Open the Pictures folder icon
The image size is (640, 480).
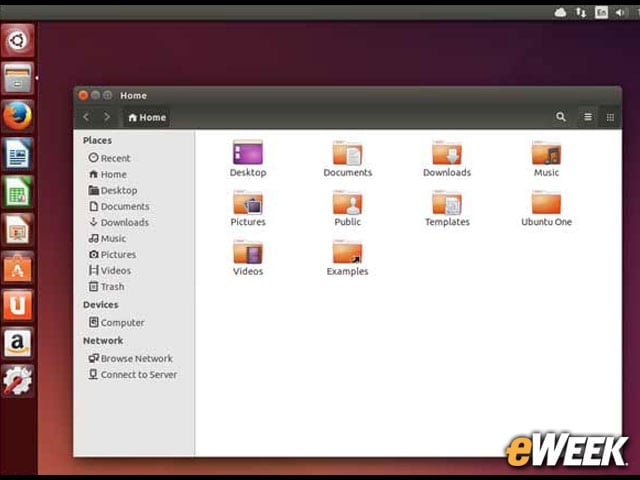(x=248, y=208)
